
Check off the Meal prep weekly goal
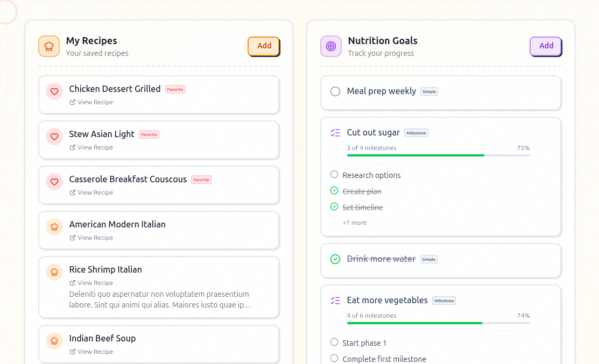click(335, 91)
